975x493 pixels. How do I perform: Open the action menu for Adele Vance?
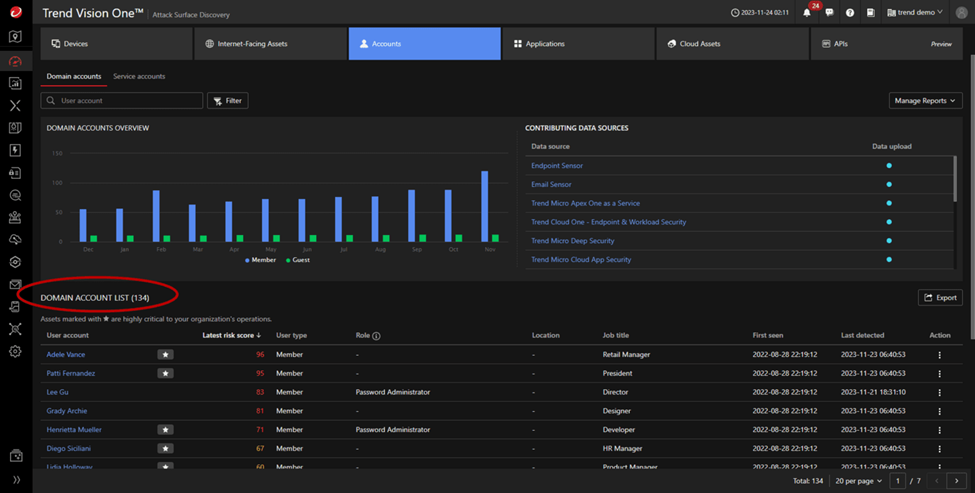coord(940,354)
